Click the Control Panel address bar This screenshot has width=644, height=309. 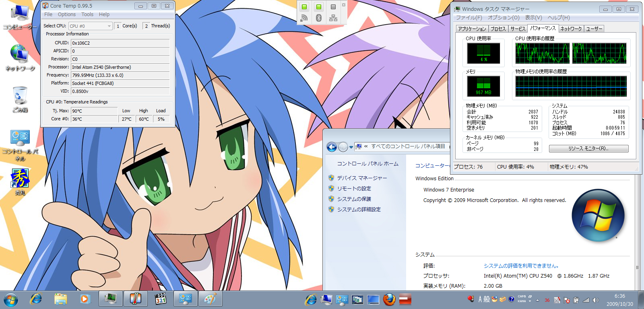click(x=407, y=146)
